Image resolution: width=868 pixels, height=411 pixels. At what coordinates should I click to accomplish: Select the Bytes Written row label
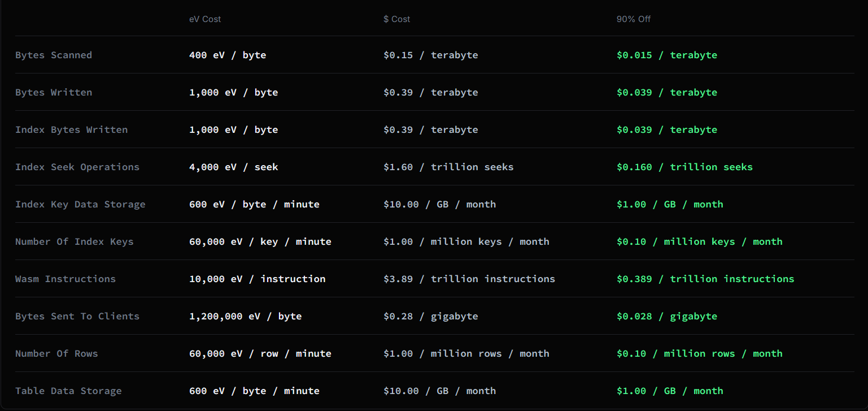tap(54, 92)
